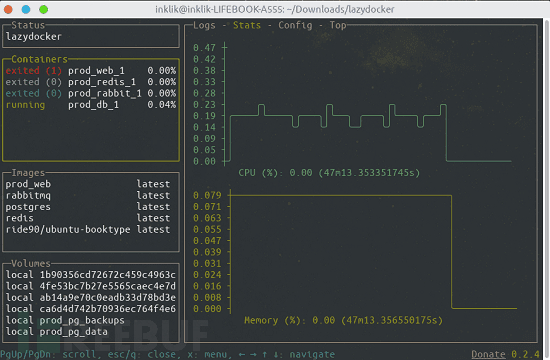
Task: Open the Config tab
Action: tap(295, 25)
